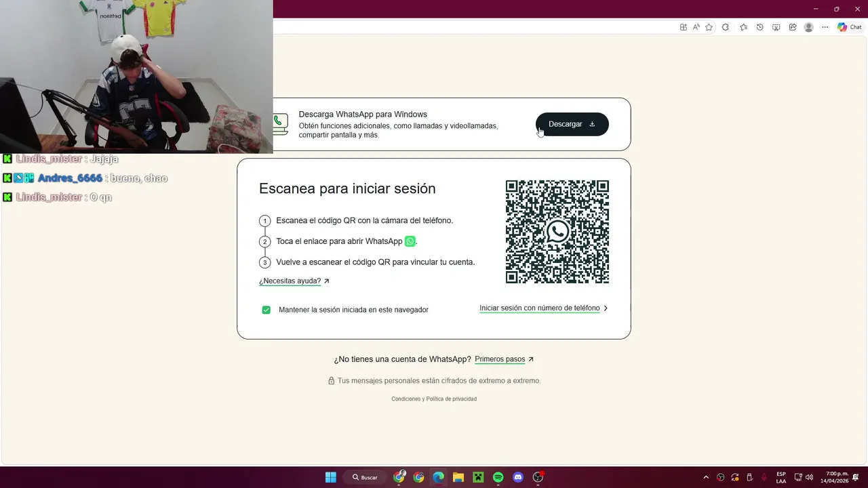The width and height of the screenshot is (868, 488).
Task: Click the Share icon in Edge toolbar
Action: click(x=793, y=27)
